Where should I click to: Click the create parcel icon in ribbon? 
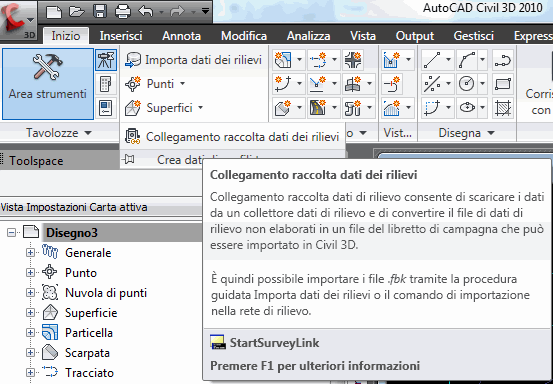click(x=283, y=60)
